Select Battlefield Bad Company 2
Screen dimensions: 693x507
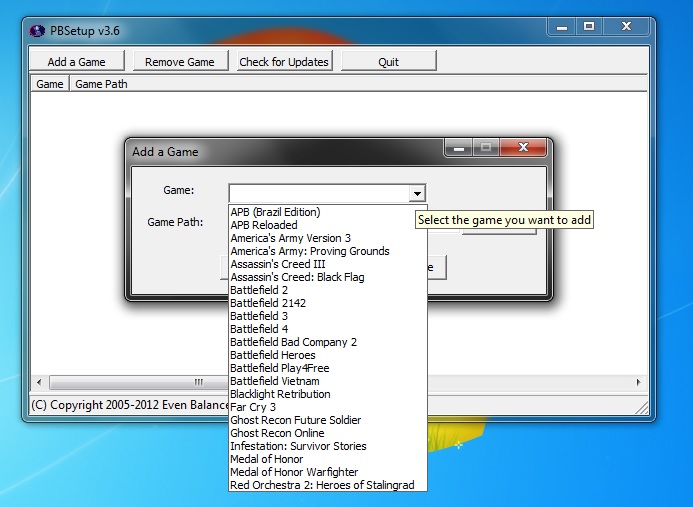pos(327,342)
